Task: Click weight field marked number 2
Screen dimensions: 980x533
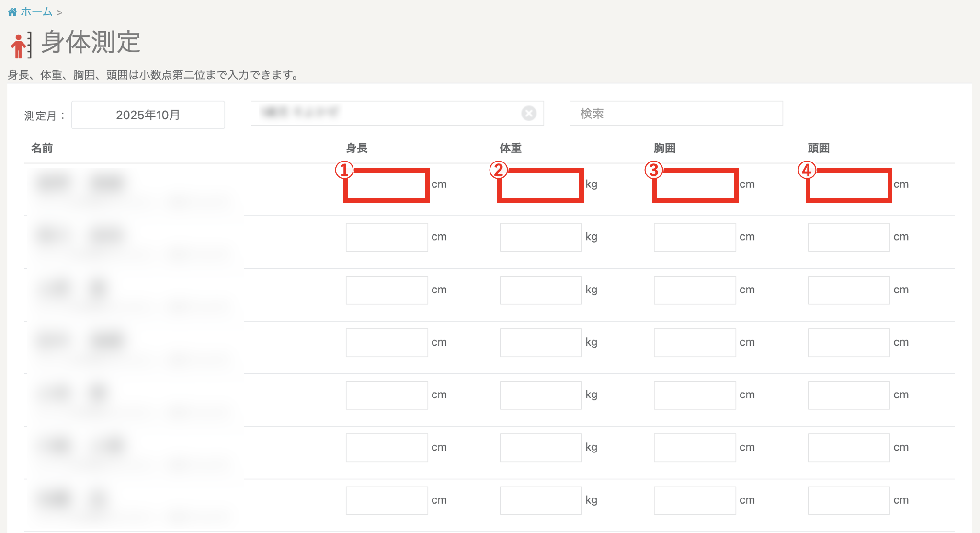Action: point(540,185)
